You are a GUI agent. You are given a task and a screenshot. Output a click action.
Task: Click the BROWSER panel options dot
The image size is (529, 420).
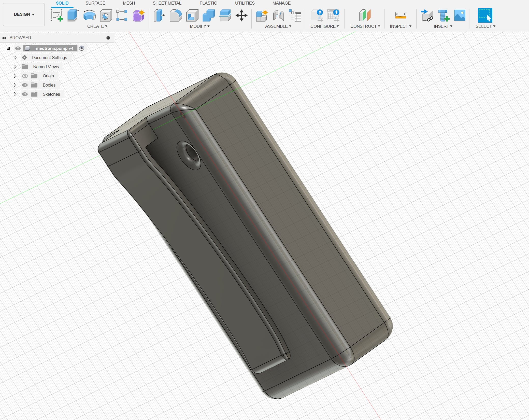[x=108, y=38]
